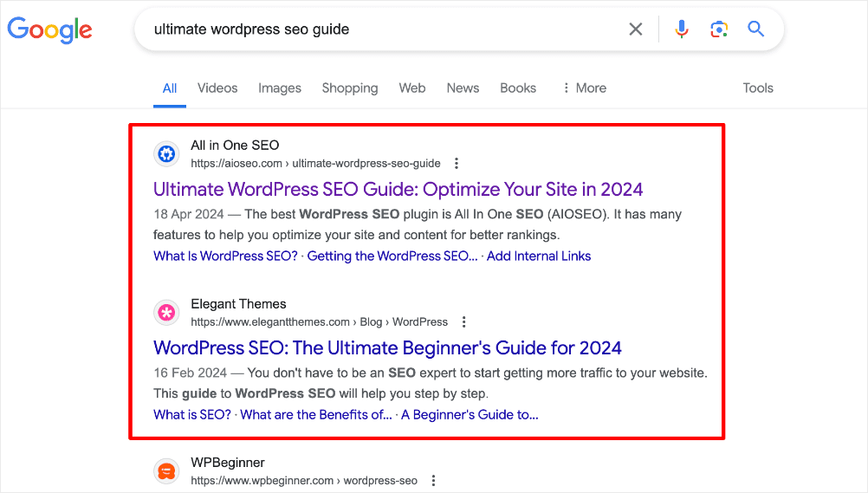Open the options menu for the Elegant Themes result
Image resolution: width=868 pixels, height=493 pixels.
tap(464, 321)
